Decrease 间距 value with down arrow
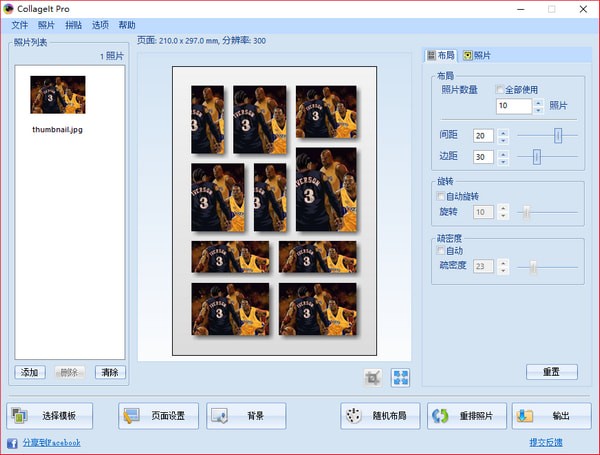The image size is (600, 455). [503, 140]
